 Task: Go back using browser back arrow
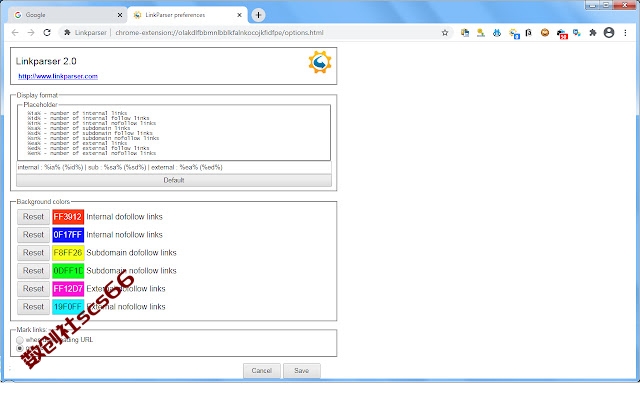[x=15, y=33]
